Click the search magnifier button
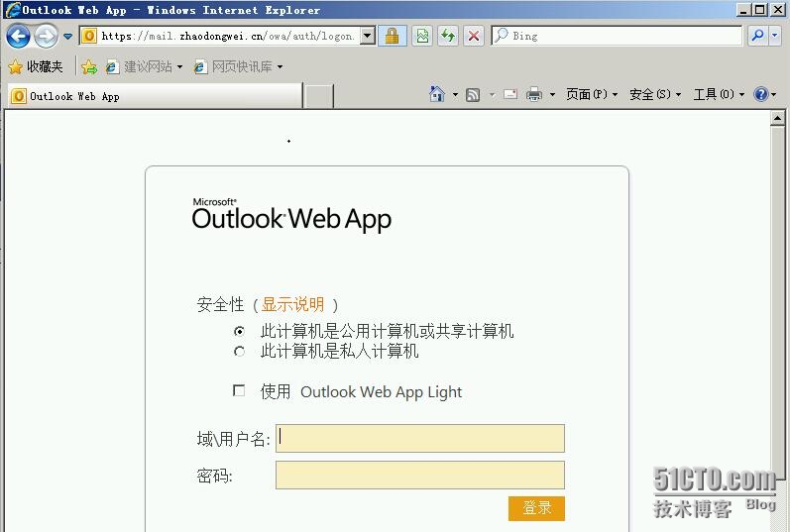Viewport: 790px width, 532px height. [x=757, y=36]
